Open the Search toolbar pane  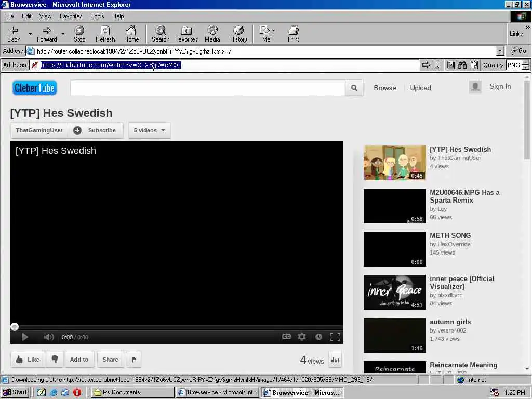click(x=161, y=34)
